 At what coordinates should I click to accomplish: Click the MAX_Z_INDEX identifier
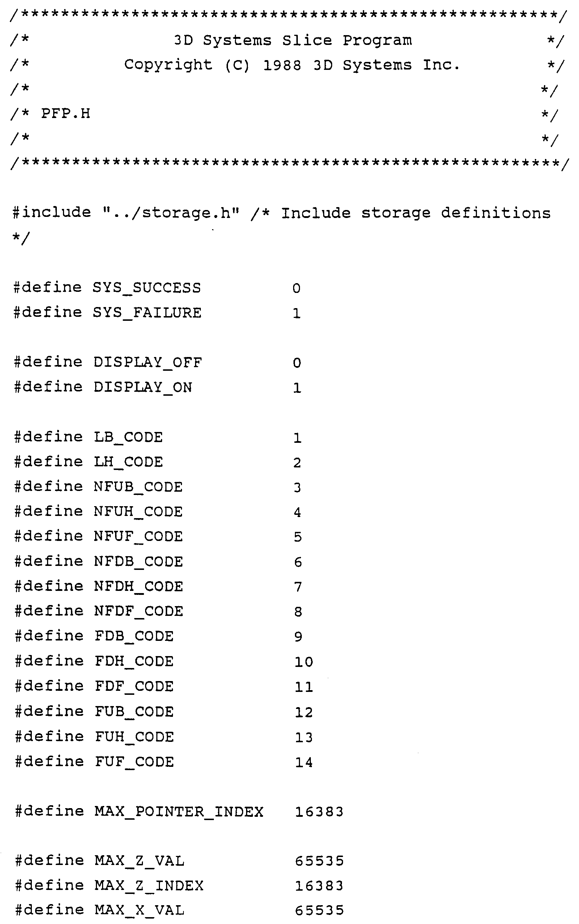pos(149,886)
